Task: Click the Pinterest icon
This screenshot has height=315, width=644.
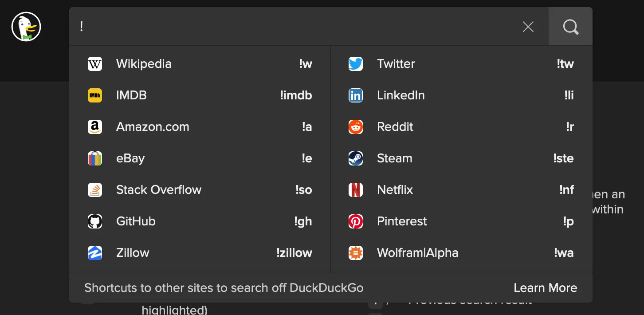Action: click(x=355, y=221)
